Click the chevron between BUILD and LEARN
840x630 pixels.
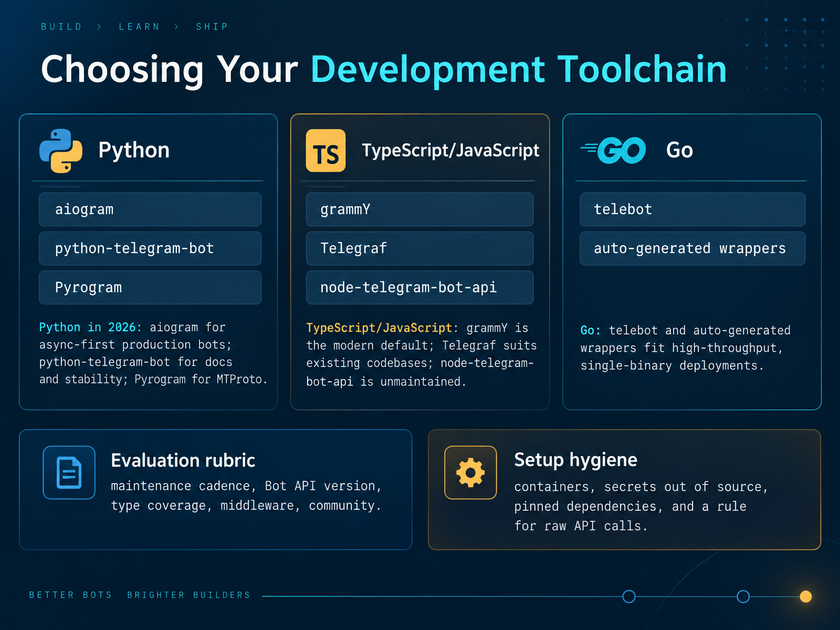(x=99, y=27)
